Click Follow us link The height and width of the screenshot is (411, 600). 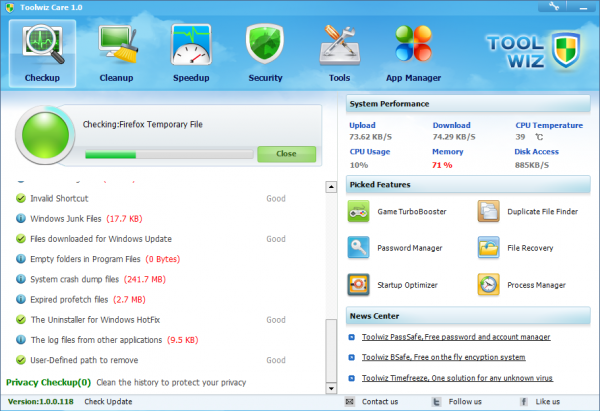(x=465, y=401)
